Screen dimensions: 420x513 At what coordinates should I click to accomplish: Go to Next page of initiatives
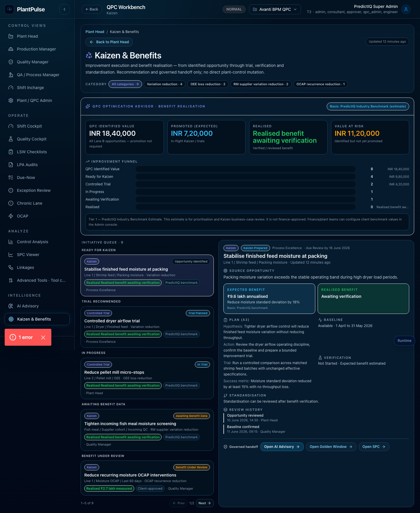(x=205, y=503)
